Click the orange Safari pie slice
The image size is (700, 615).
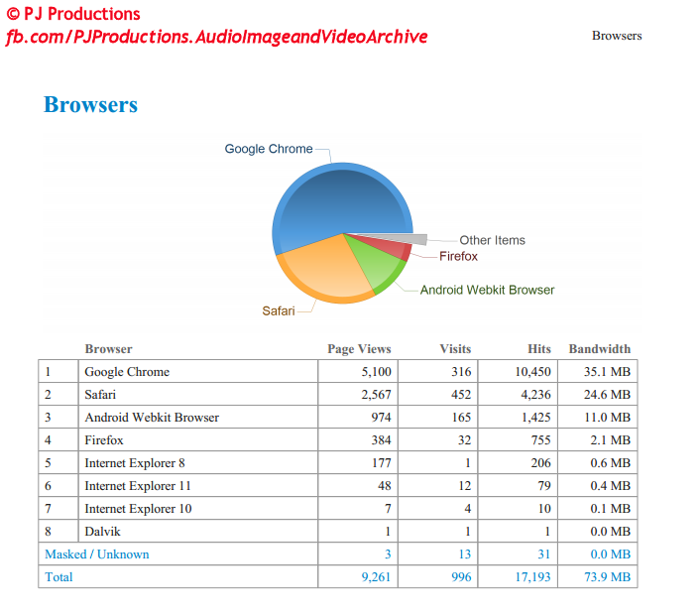(x=322, y=268)
